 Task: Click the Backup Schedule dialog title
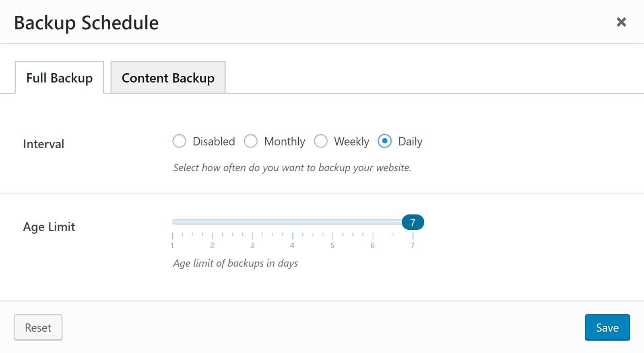pos(86,23)
